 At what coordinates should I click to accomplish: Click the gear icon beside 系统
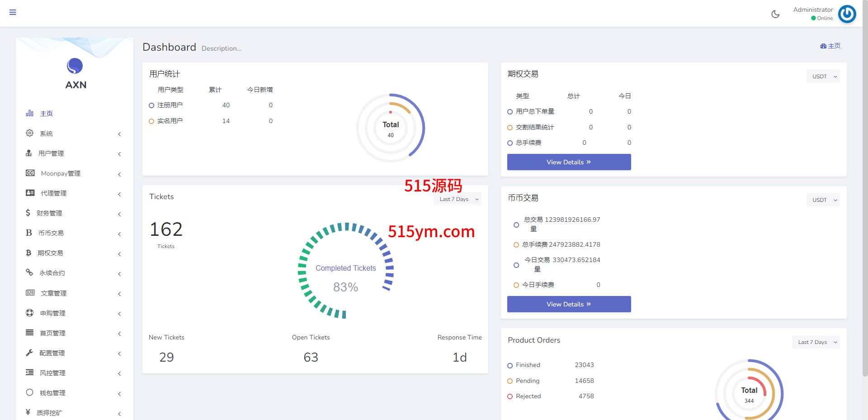(30, 133)
